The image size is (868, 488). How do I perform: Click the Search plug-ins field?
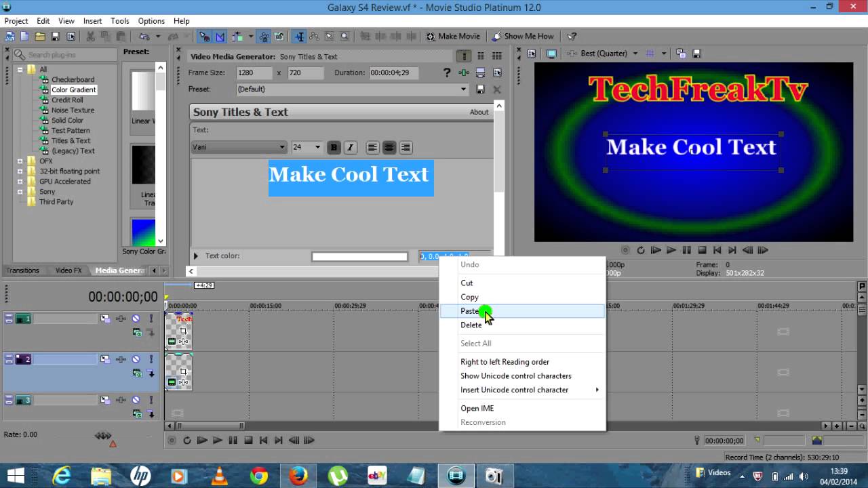pos(65,54)
